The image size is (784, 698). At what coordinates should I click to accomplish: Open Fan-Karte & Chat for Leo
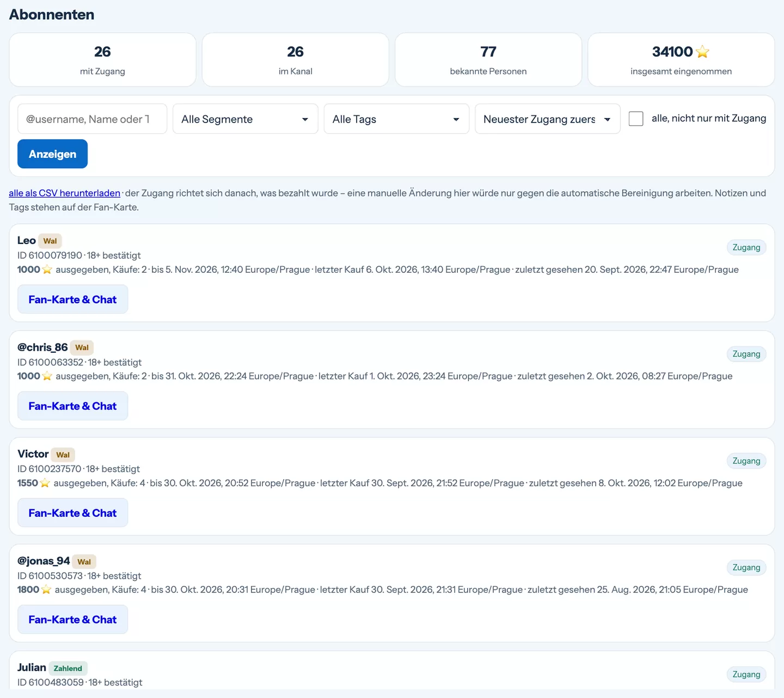[x=72, y=299]
